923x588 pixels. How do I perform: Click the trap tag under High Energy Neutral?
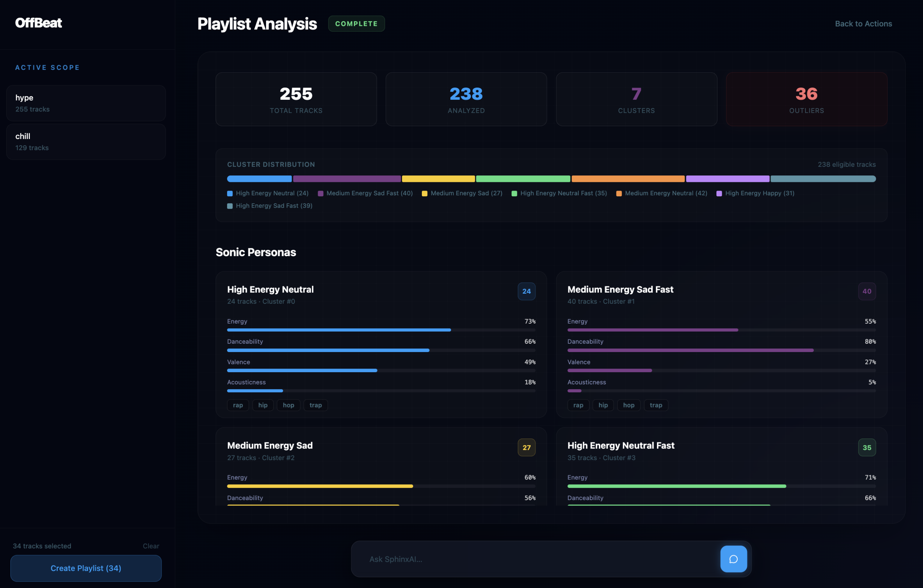[x=315, y=405]
